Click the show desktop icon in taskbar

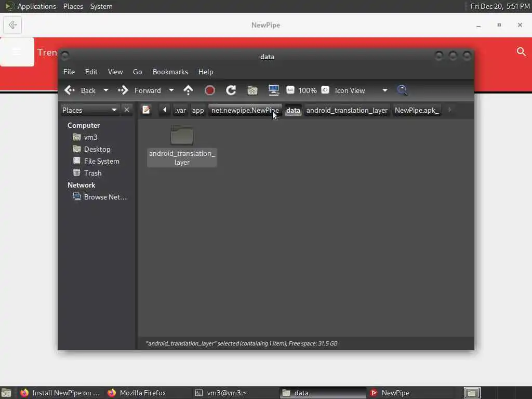(6, 393)
